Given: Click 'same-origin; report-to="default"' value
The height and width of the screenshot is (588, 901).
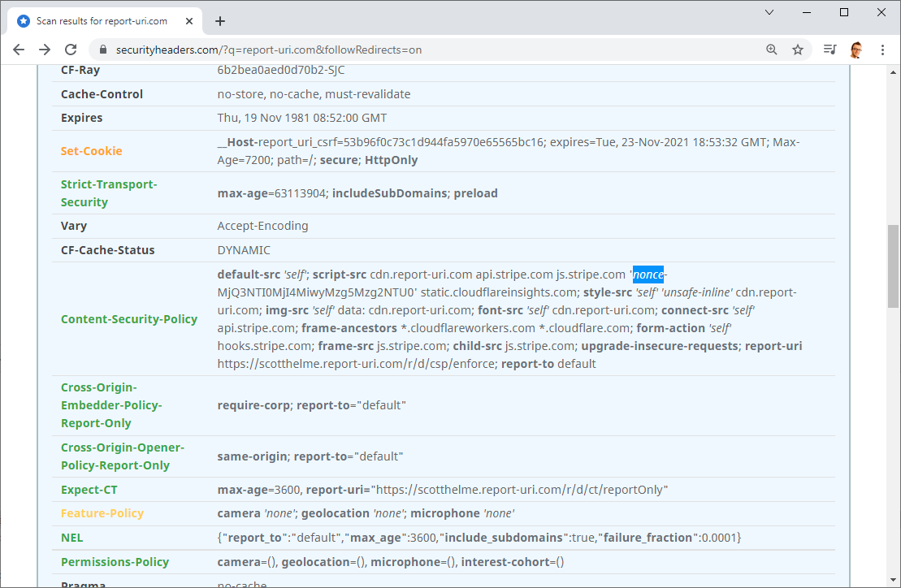Looking at the screenshot, I should 310,456.
